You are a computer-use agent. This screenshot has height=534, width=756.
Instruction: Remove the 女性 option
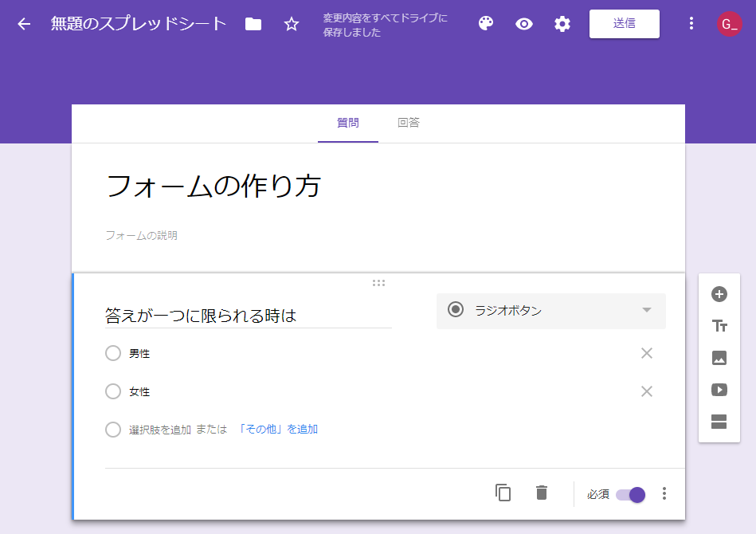pyautogui.click(x=647, y=391)
